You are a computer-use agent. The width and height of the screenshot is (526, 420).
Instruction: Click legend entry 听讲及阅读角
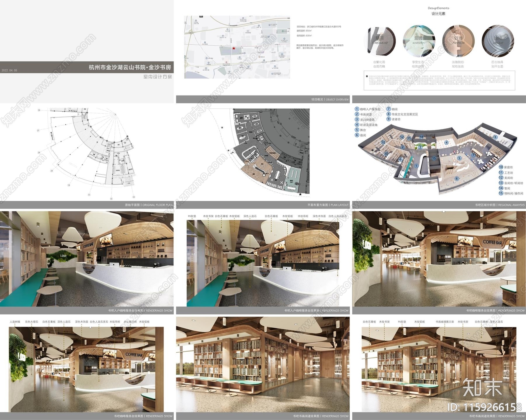coord(369,125)
